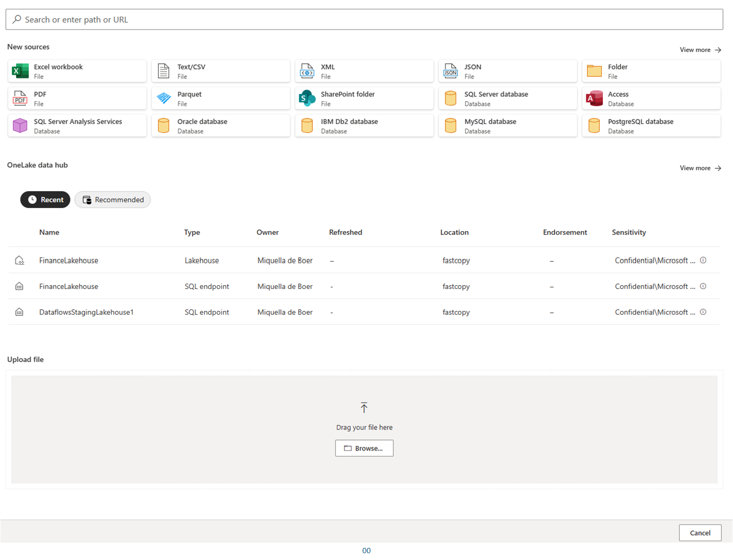Open the XML file connector
733x560 pixels.
point(364,71)
